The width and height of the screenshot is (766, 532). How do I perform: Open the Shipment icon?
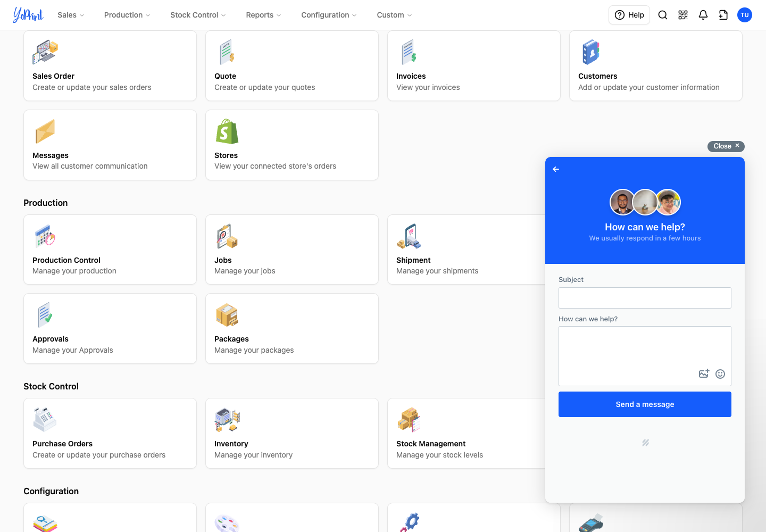(x=409, y=236)
